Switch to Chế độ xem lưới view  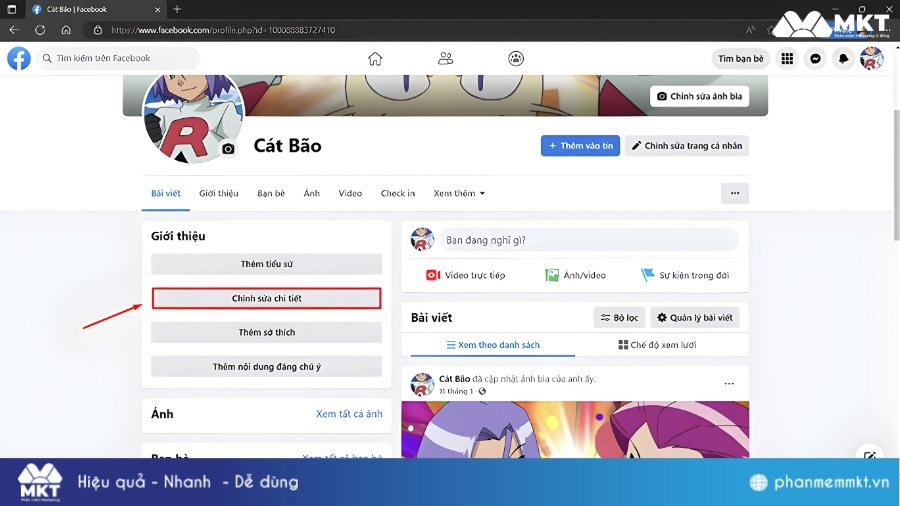[x=657, y=345]
